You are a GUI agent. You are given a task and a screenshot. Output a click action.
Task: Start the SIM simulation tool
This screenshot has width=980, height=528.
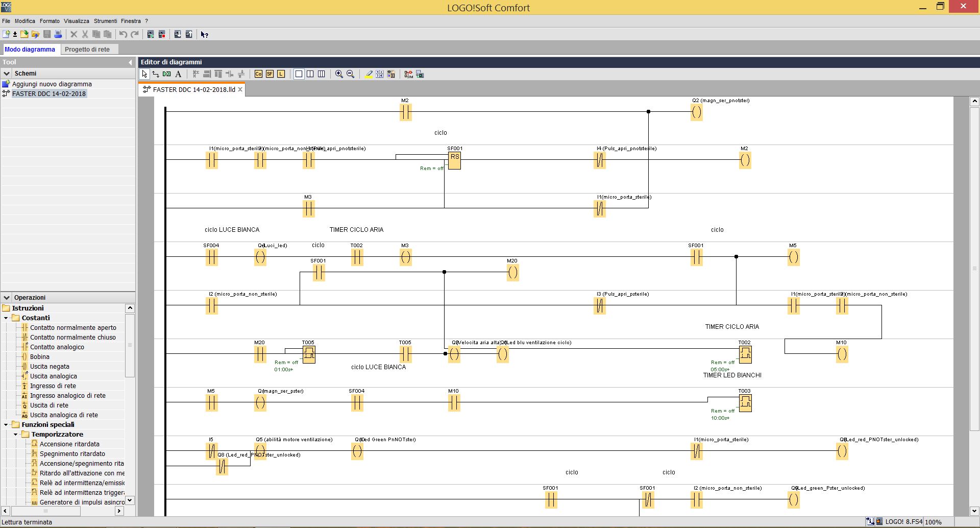(408, 74)
